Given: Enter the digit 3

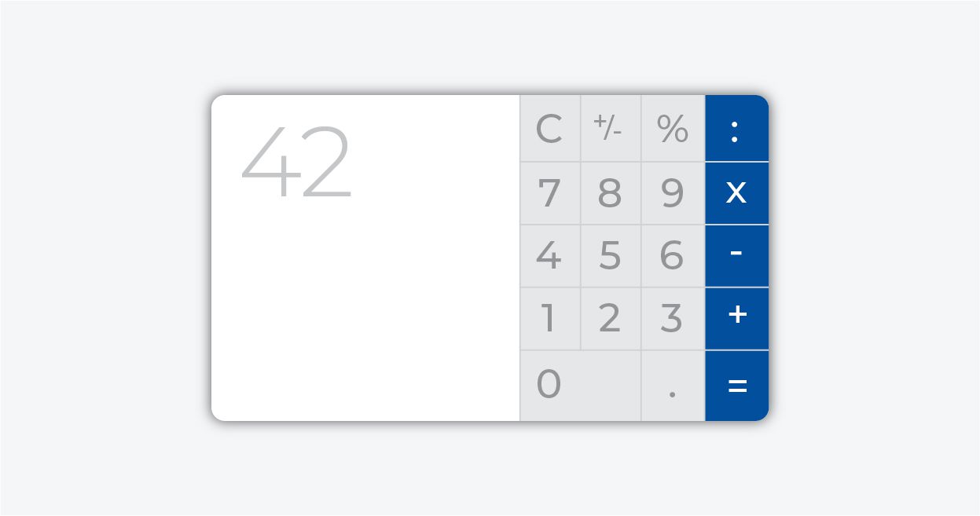Looking at the screenshot, I should coord(673,318).
